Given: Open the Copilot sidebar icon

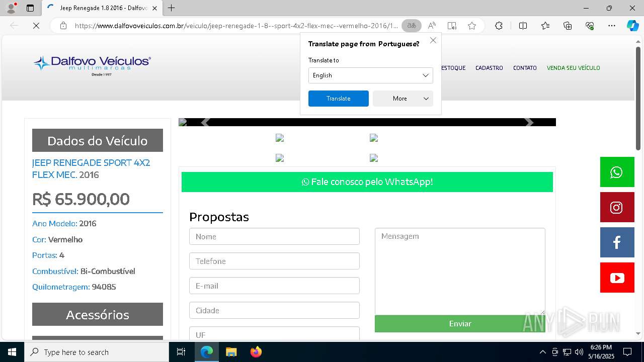Looking at the screenshot, I should pos(632,26).
